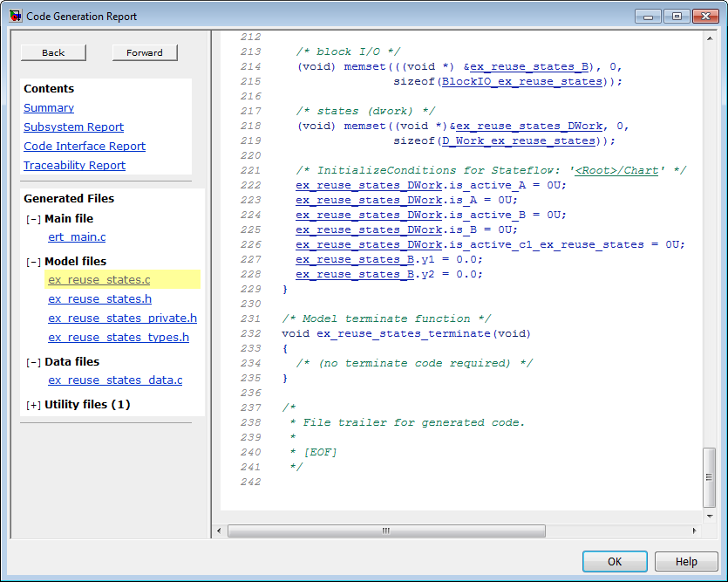Collapse the Data files section
Viewport: 728px width, 582px height.
tap(33, 362)
